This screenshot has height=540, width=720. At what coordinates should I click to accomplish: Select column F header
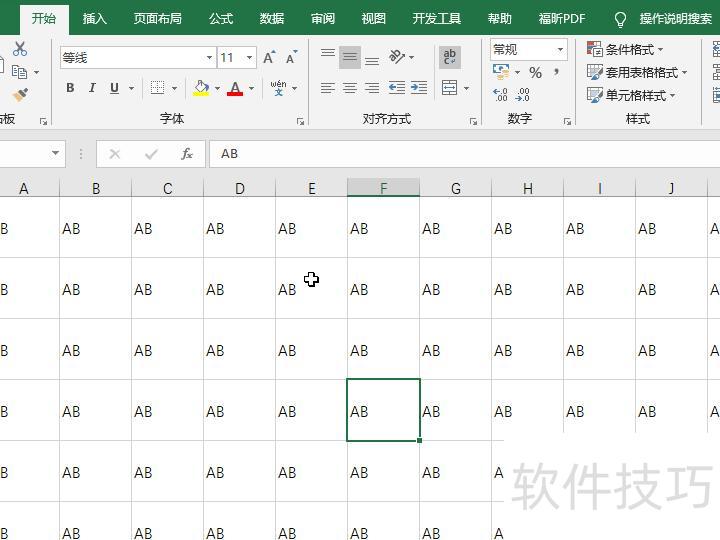click(x=383, y=188)
